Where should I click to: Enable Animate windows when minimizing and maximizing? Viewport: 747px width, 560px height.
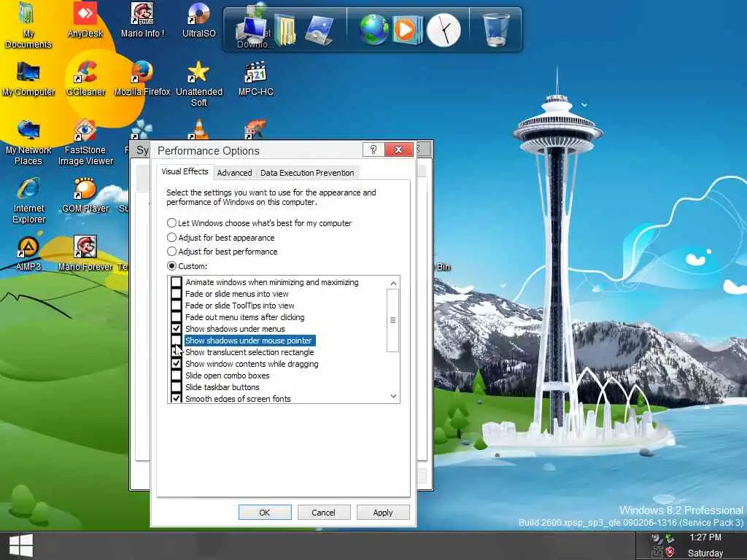click(x=177, y=282)
